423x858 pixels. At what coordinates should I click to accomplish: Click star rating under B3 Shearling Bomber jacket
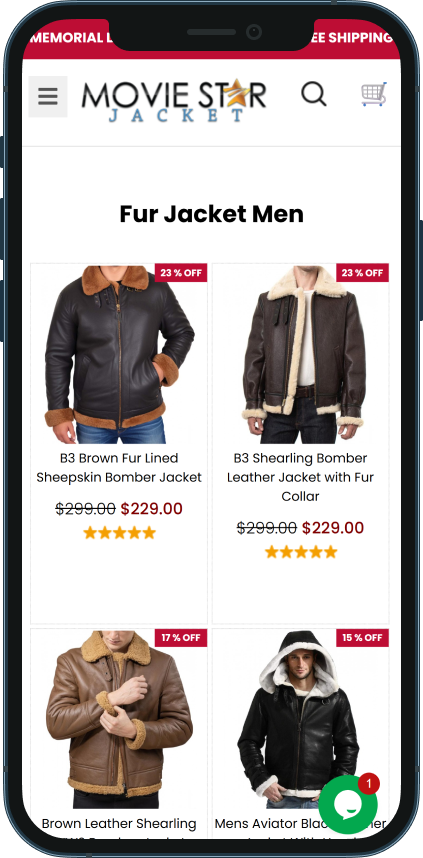click(300, 552)
